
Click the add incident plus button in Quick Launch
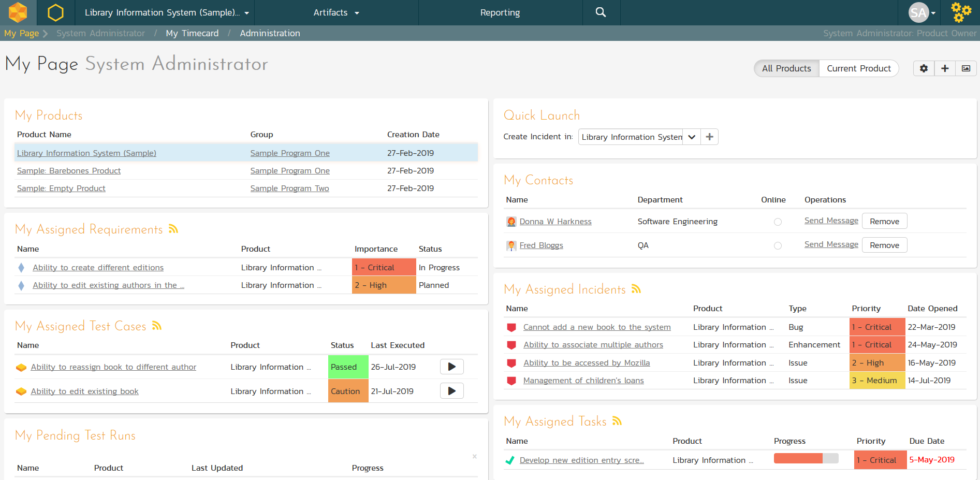coord(710,137)
